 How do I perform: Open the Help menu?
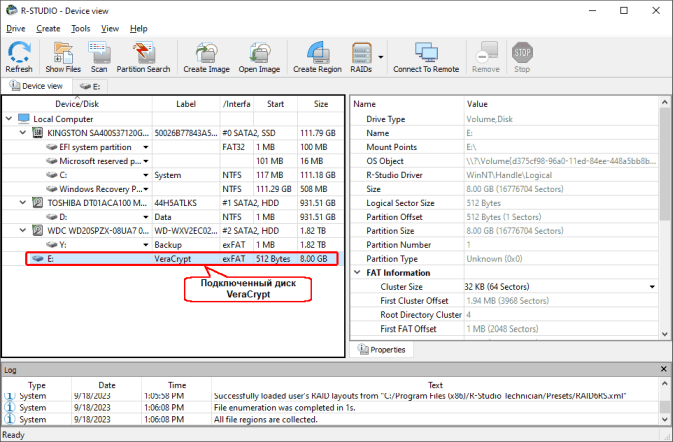pyautogui.click(x=139, y=29)
